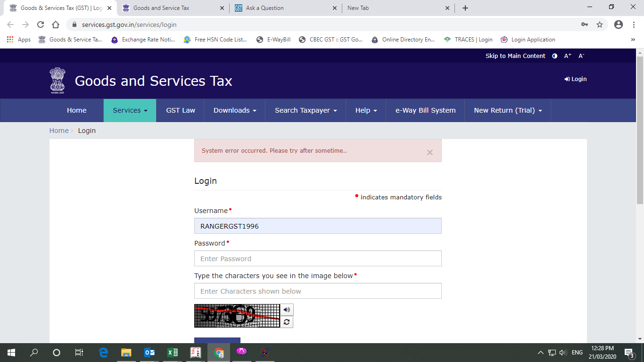Screen dimensions: 644x362
Task: Open Windows taskbar search
Action: click(x=34, y=353)
